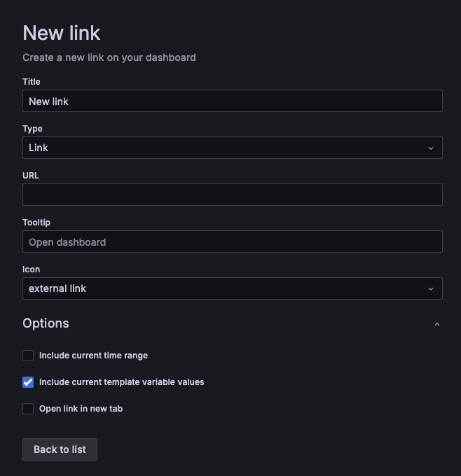This screenshot has height=476, width=461.
Task: Click the Title input field
Action: tap(232, 101)
